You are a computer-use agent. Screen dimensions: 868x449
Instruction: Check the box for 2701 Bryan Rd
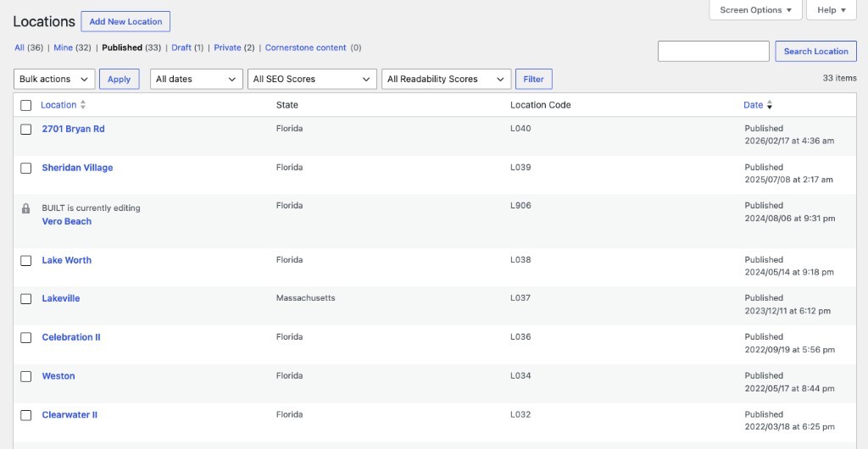[x=26, y=130]
